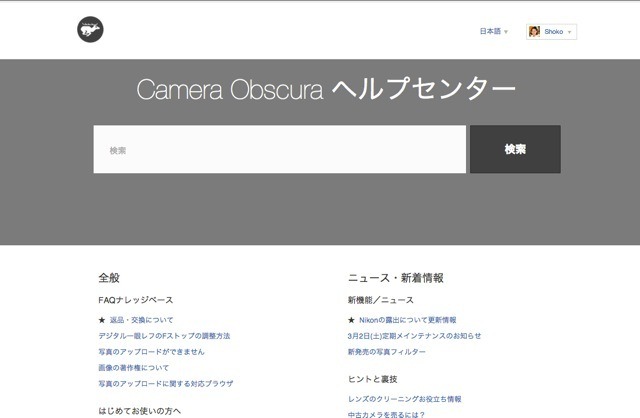Open the デジタル一眼レフのFストップの調整方法 article

(x=164, y=336)
